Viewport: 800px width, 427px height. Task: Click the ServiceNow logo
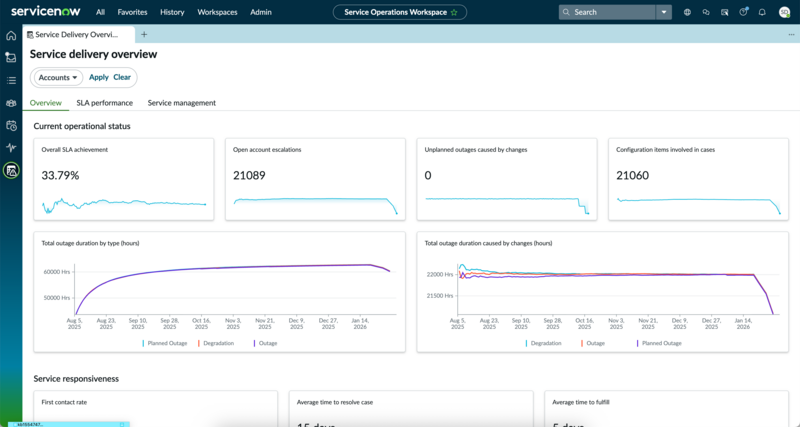[45, 11]
